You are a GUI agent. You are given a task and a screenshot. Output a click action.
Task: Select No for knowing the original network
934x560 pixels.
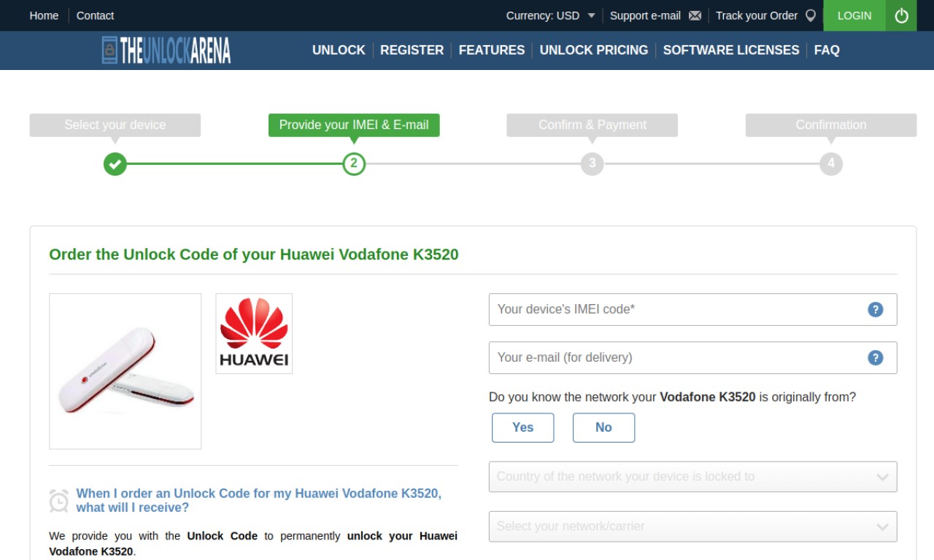coord(604,428)
